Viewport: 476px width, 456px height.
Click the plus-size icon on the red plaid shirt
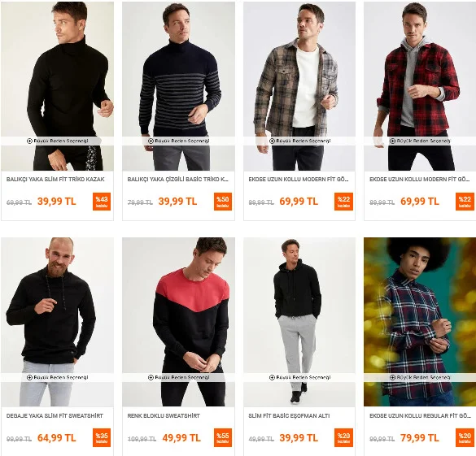(x=392, y=141)
